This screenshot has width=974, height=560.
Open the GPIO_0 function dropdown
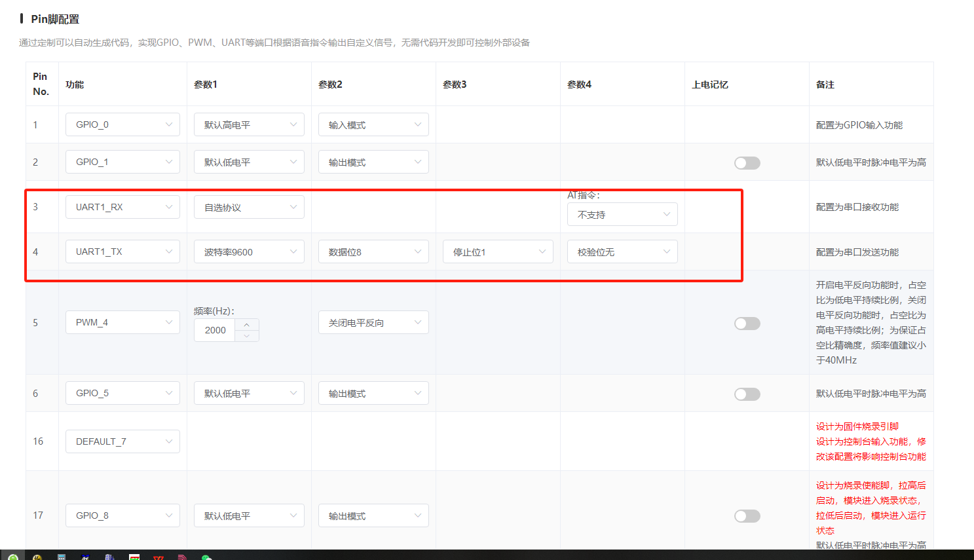pyautogui.click(x=122, y=124)
